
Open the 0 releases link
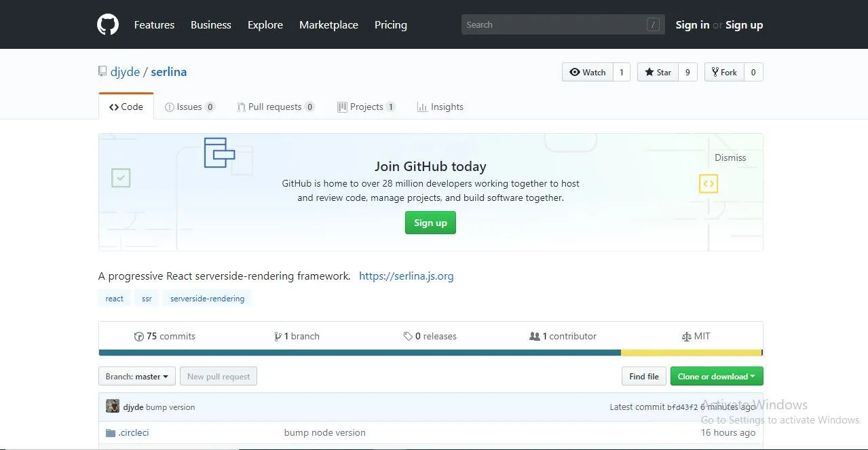coord(430,336)
